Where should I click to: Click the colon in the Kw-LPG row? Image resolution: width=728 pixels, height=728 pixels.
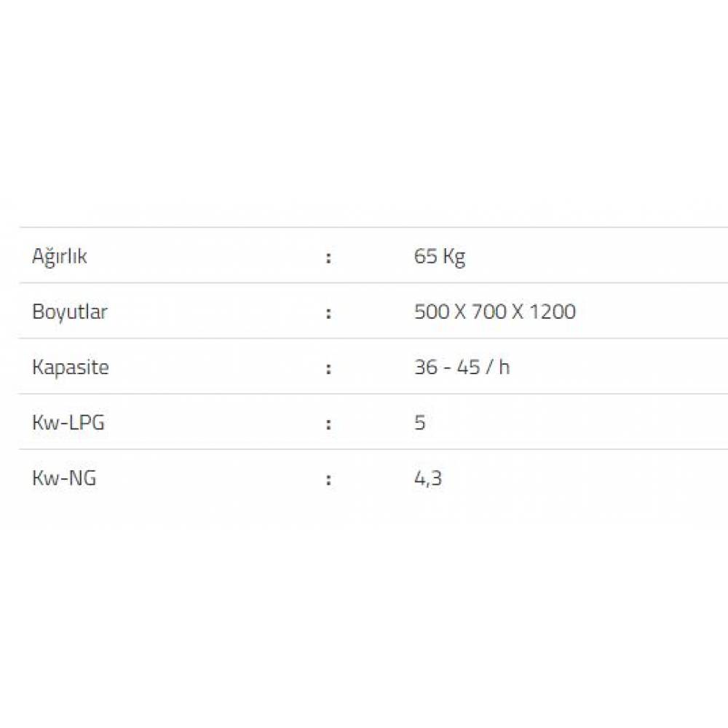tap(328, 423)
